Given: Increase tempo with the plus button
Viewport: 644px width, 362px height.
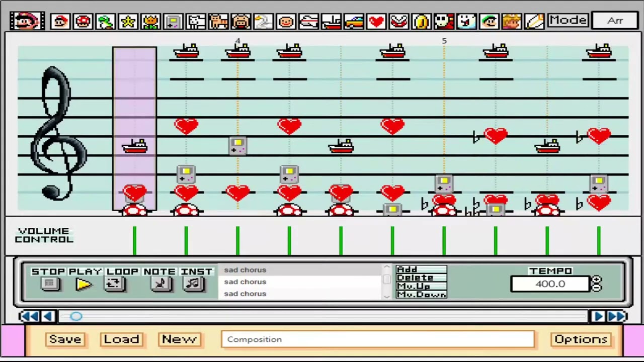Looking at the screenshot, I should tap(596, 280).
